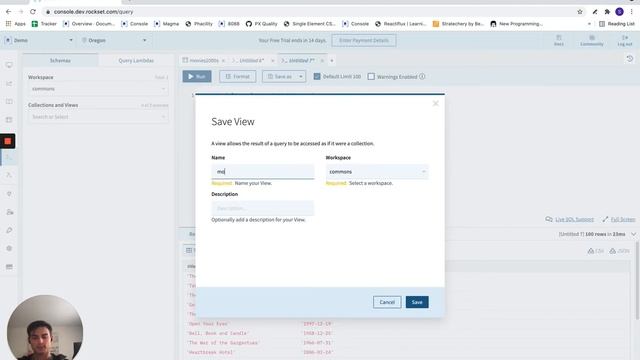Image resolution: width=640 pixels, height=360 pixels.
Task: Click Cancel in Save View dialog
Action: [387, 302]
